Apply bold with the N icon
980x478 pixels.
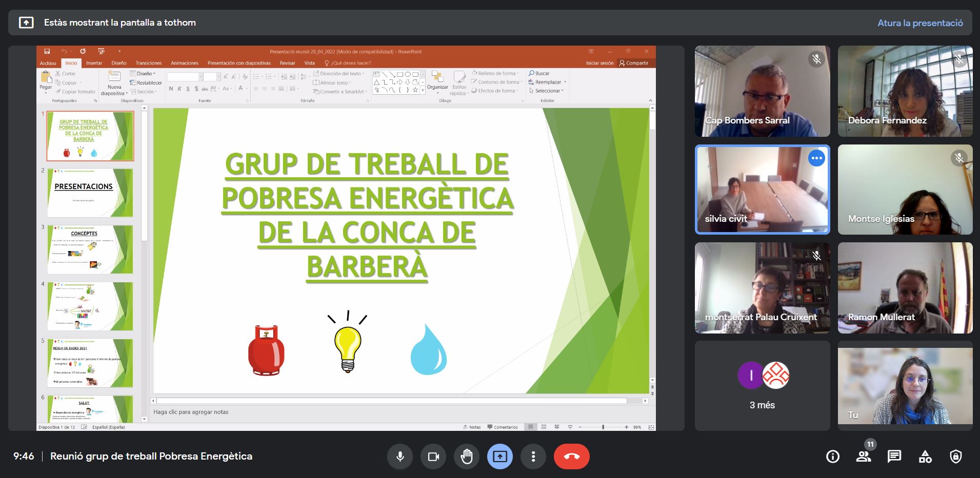click(171, 89)
